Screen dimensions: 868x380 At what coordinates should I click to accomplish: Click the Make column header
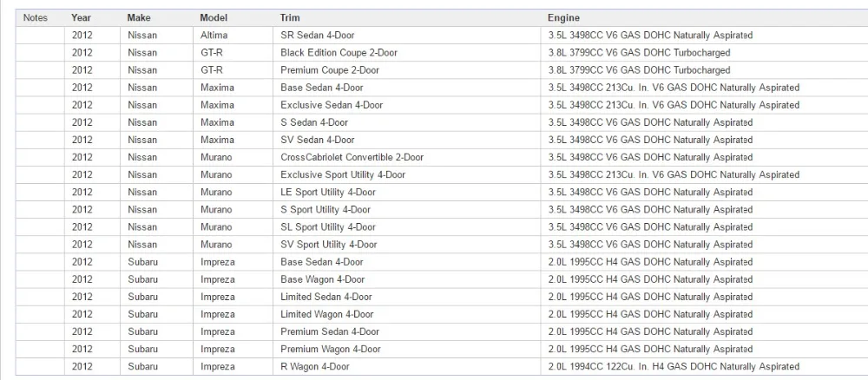[x=138, y=17]
